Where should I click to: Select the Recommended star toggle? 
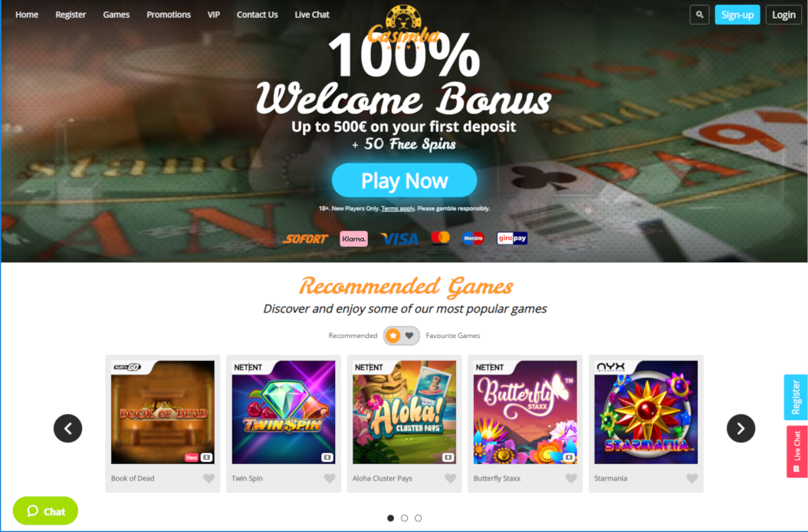(393, 336)
